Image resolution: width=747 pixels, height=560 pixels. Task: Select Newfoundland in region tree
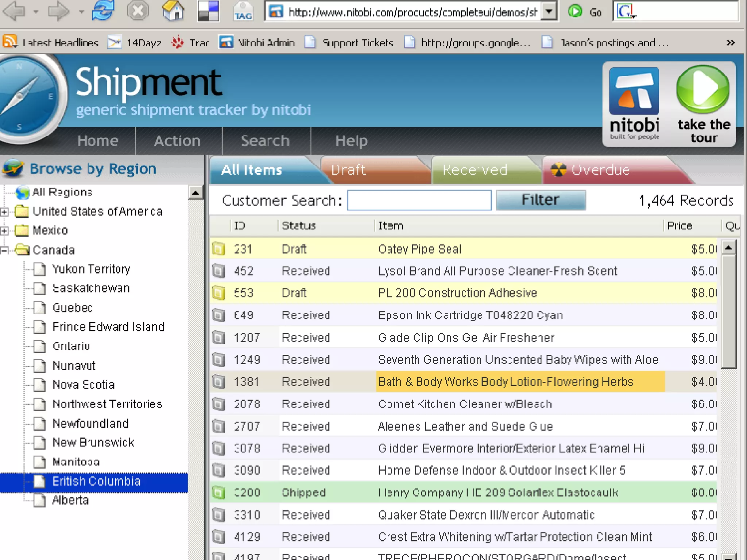(x=90, y=423)
